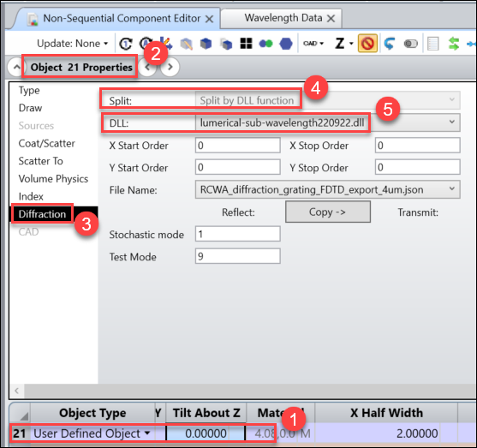Switch to the Wavelength Data tab
The width and height of the screenshot is (477, 448).
tap(283, 18)
